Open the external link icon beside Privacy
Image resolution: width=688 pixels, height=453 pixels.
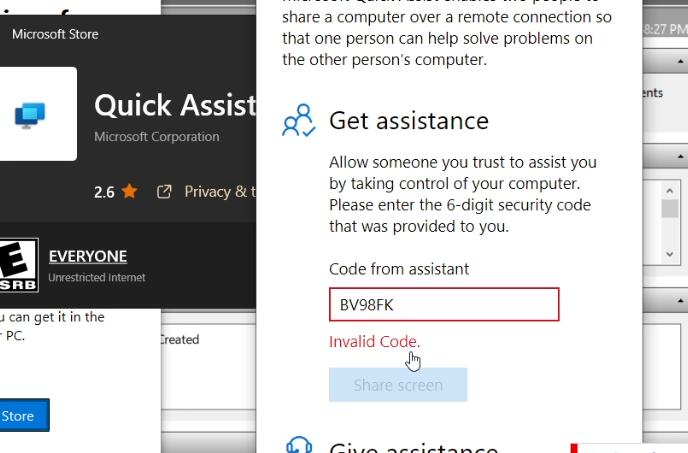164,191
